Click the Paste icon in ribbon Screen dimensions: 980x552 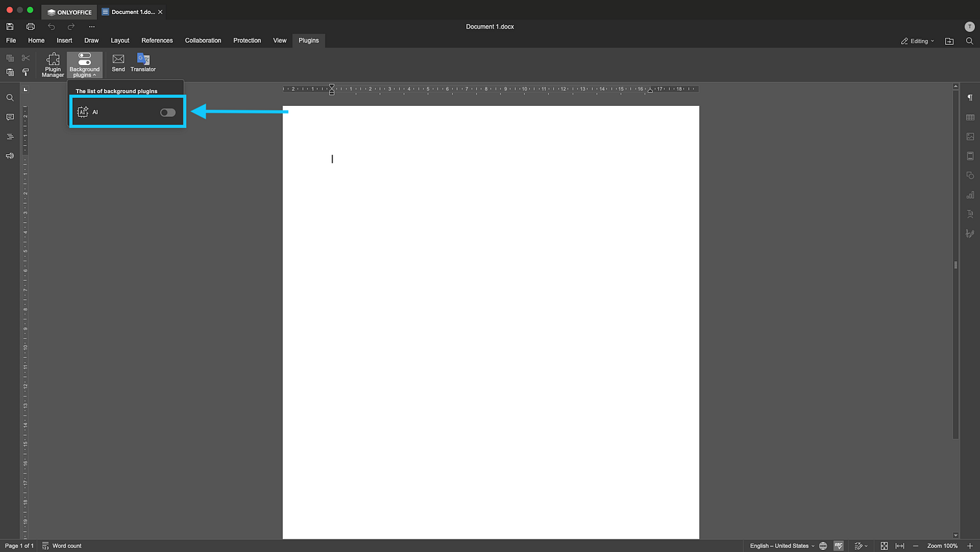(x=10, y=72)
